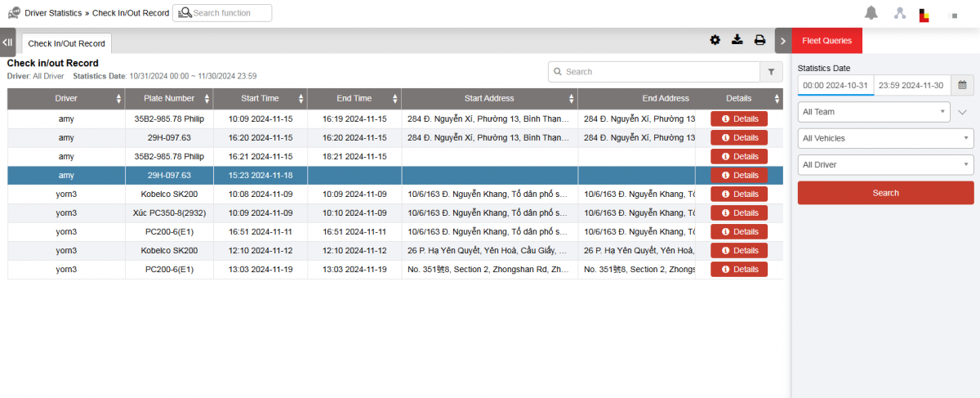Expand the All Team dropdown
Viewport: 980px width, 398px height.
[x=874, y=112]
